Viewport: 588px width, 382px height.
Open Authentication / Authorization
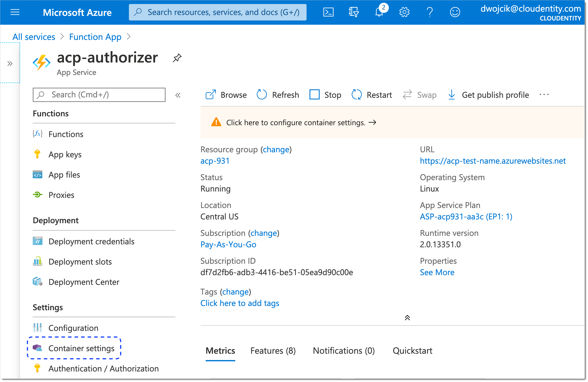click(x=104, y=368)
